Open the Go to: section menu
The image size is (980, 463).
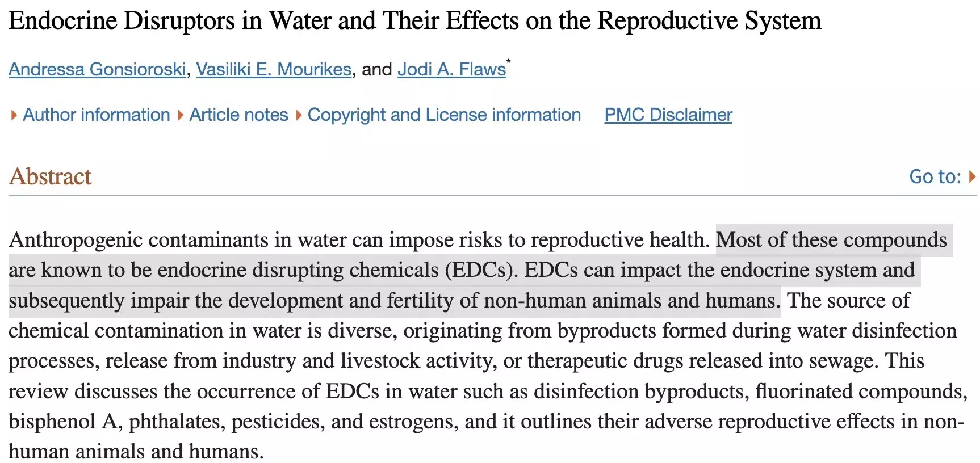point(935,176)
